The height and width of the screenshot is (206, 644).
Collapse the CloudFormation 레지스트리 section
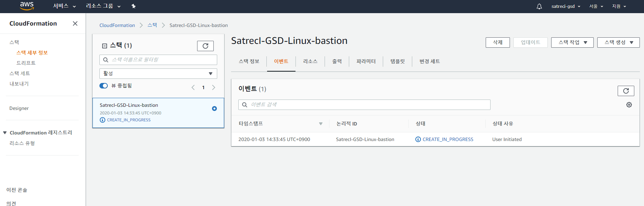[5, 133]
